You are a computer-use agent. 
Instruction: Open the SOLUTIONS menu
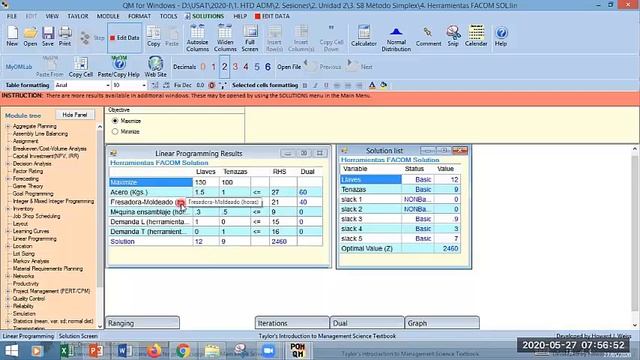(204, 16)
